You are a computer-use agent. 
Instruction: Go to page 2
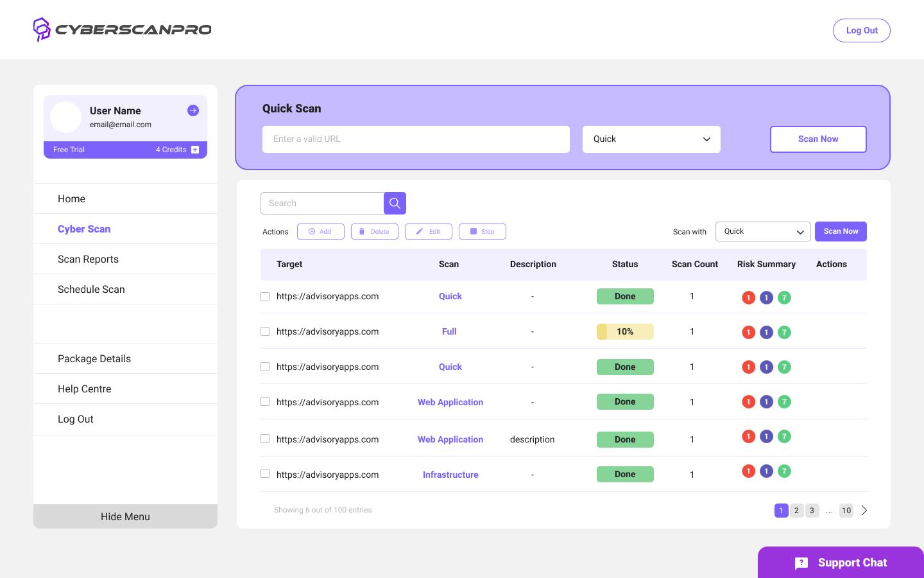click(796, 511)
